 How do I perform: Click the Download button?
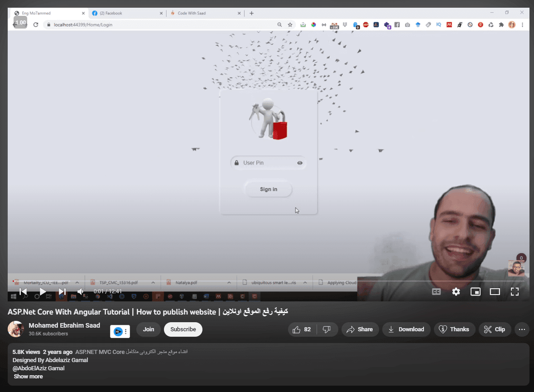pos(406,329)
